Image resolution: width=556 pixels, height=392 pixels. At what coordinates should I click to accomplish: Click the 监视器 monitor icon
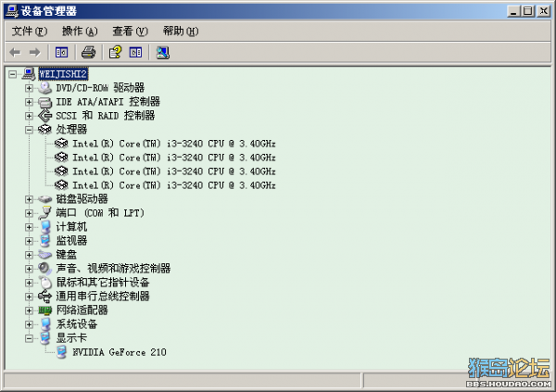(x=45, y=241)
